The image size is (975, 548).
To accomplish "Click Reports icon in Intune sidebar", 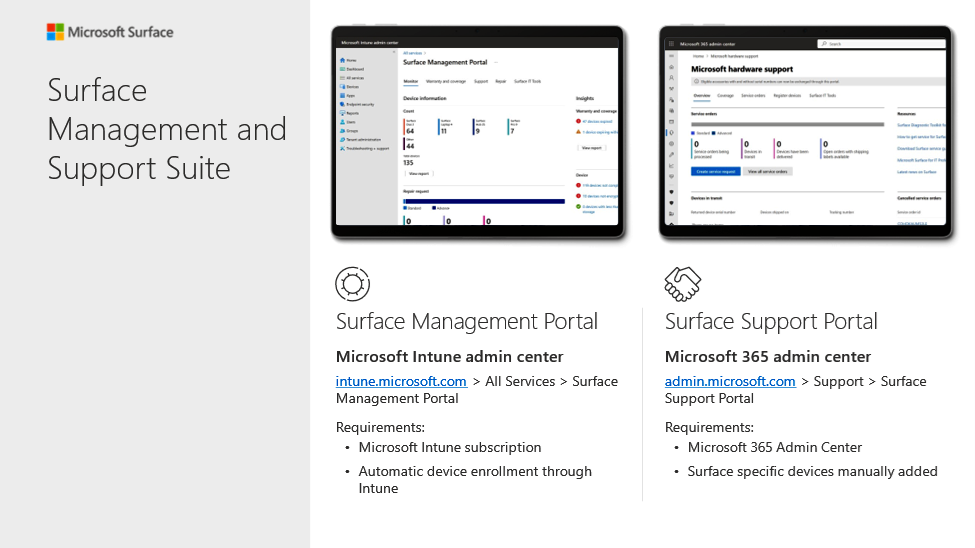I will (342, 113).
